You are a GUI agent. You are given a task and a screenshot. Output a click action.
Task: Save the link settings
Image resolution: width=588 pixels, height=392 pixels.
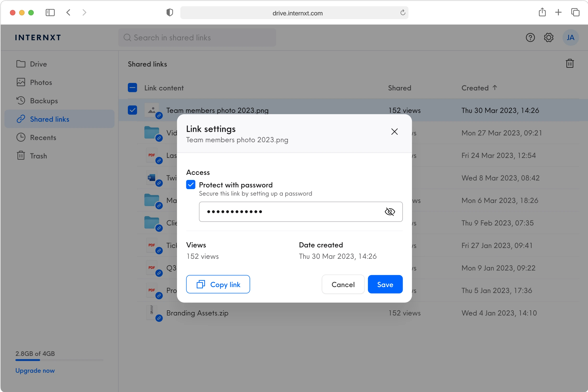point(385,284)
